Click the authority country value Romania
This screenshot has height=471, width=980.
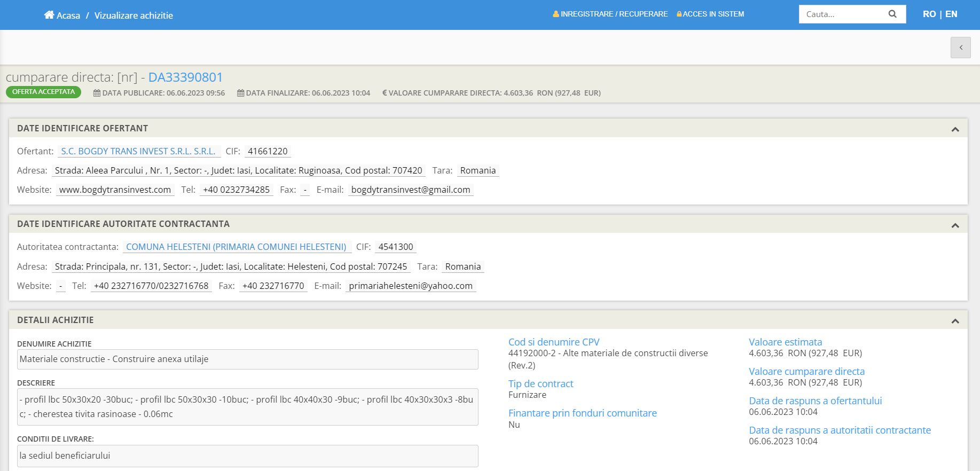[x=463, y=266]
